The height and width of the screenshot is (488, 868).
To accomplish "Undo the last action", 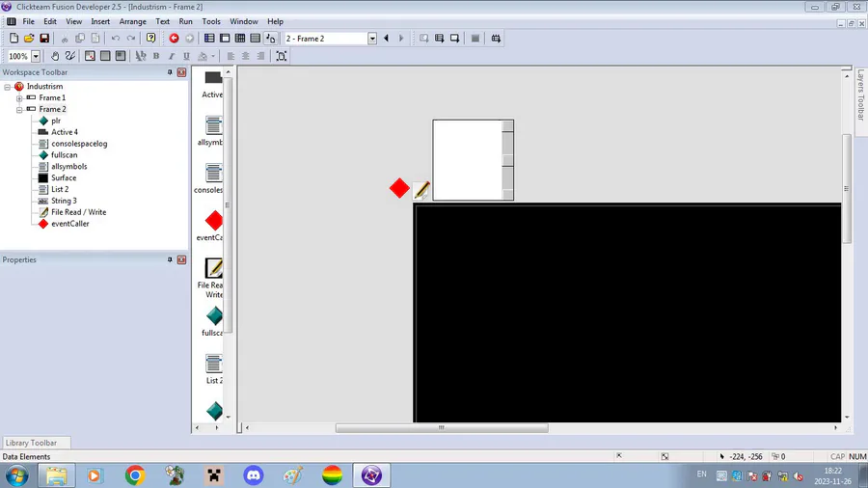I will pyautogui.click(x=115, y=39).
